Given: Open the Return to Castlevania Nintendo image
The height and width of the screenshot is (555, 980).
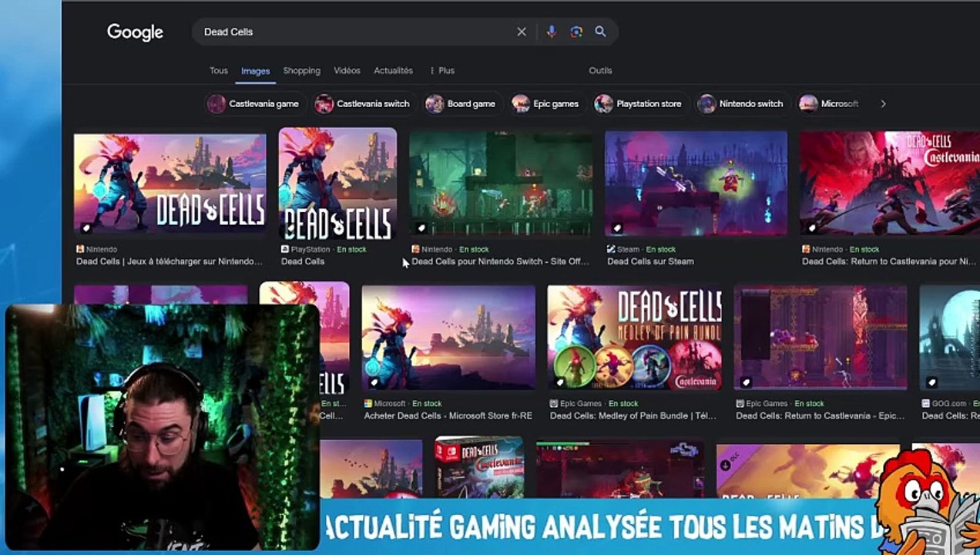Looking at the screenshot, I should [x=890, y=183].
